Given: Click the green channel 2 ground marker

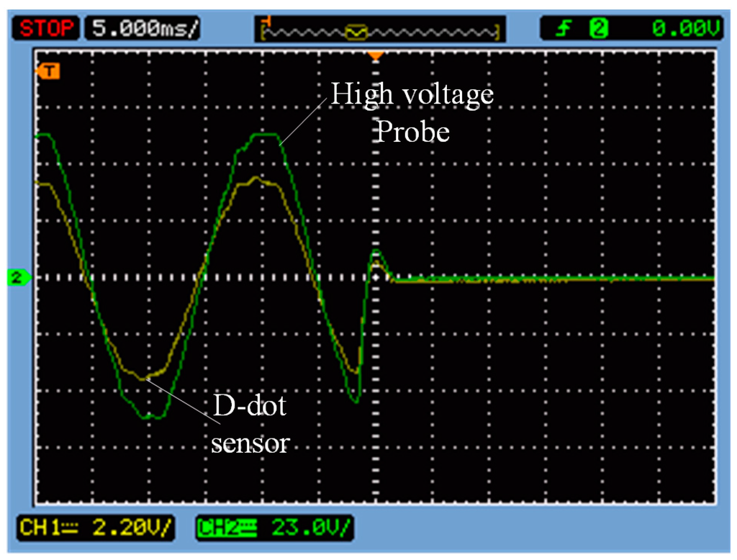Looking at the screenshot, I should pos(19,277).
